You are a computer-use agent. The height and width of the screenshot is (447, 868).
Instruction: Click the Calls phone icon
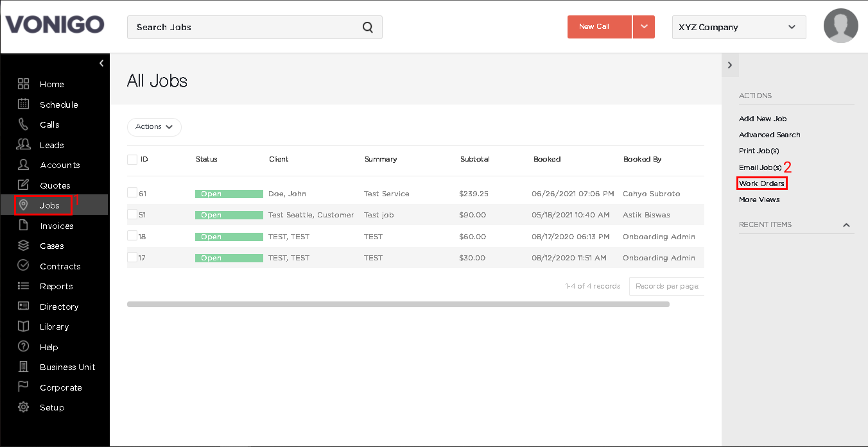pyautogui.click(x=23, y=124)
